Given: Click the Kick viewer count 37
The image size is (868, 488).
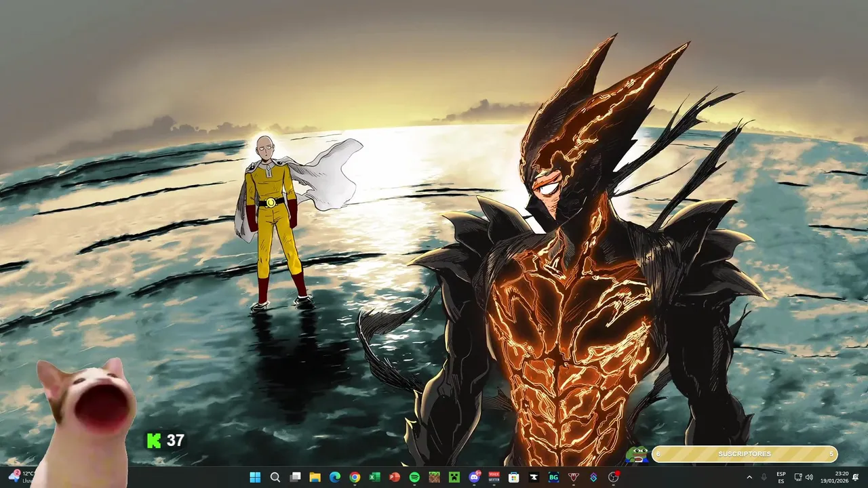Looking at the screenshot, I should click(176, 441).
